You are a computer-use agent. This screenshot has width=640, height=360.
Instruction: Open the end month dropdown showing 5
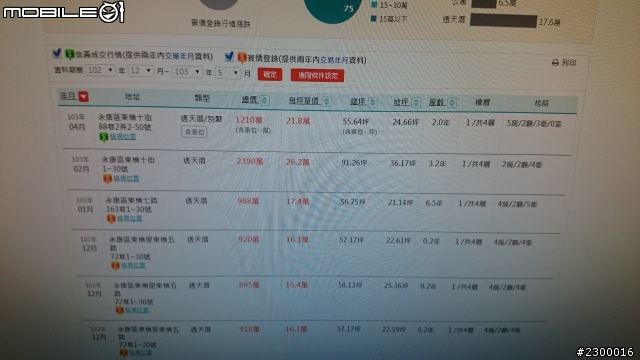pos(228,73)
